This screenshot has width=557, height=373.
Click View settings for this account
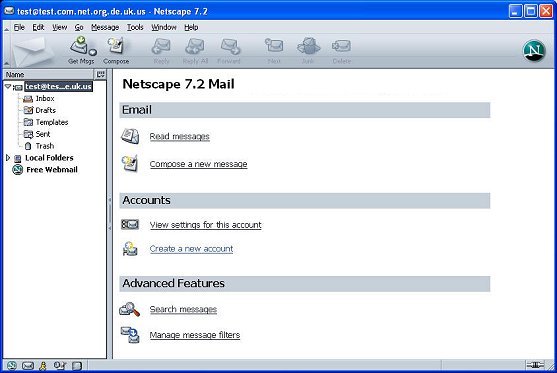click(x=205, y=225)
